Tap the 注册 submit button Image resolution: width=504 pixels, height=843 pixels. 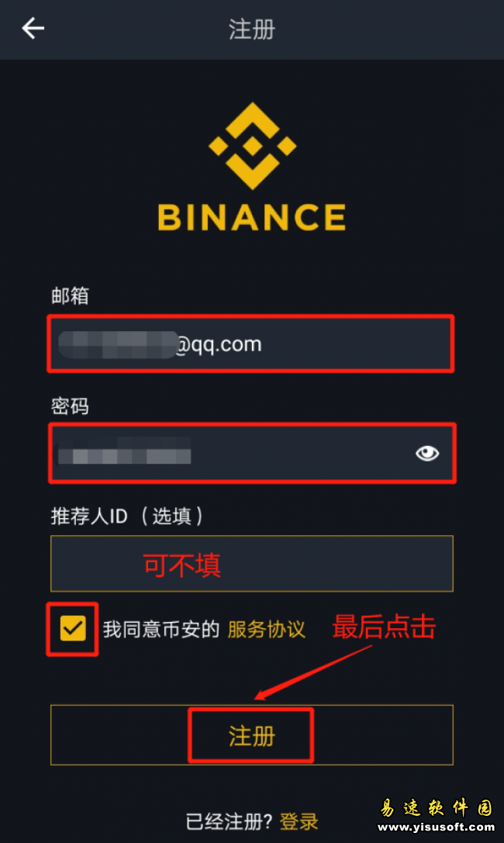tap(252, 735)
